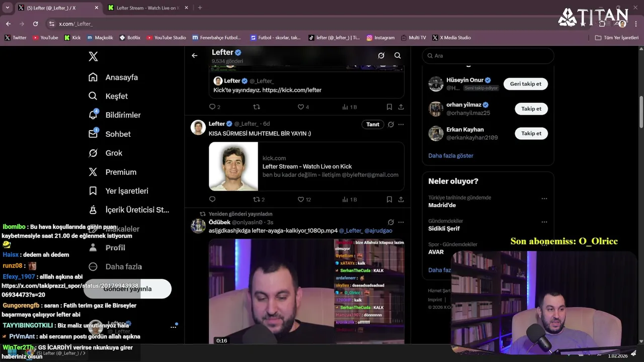Open new browser tab

pos(200,8)
